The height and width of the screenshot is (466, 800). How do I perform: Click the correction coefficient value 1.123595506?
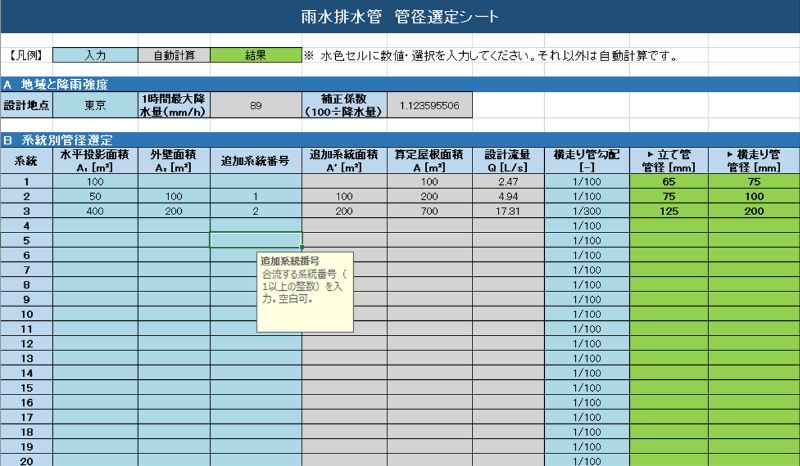[x=428, y=104]
